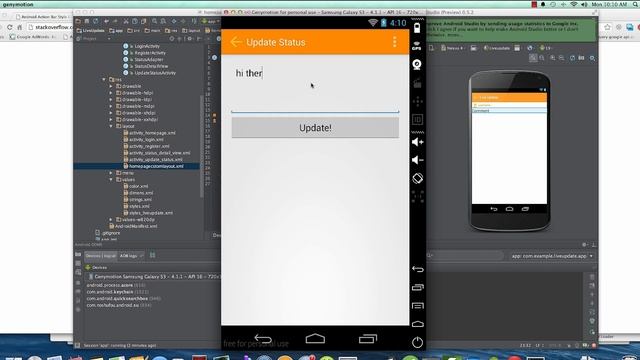Image resolution: width=640 pixels, height=360 pixels.
Task: Rotate the emulator screen using rotate icon
Action: pos(417,178)
